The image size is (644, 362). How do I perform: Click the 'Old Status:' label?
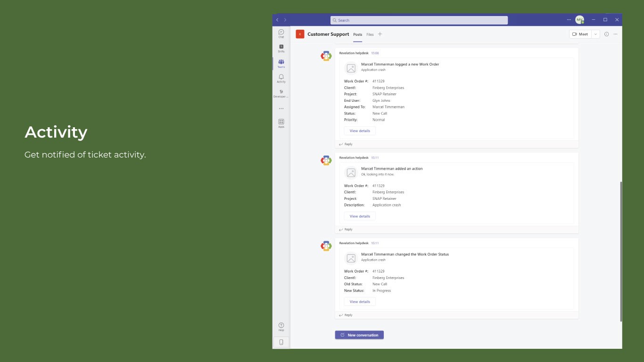[x=353, y=284]
